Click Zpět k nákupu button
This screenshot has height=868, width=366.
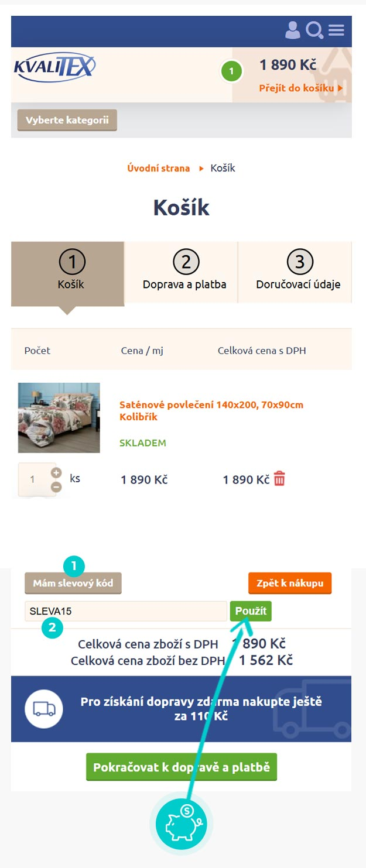point(290,583)
